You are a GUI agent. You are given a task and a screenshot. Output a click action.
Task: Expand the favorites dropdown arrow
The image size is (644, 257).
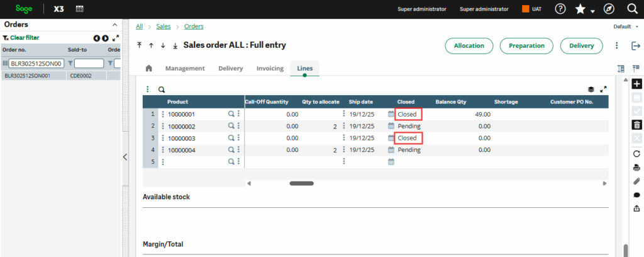(x=592, y=11)
